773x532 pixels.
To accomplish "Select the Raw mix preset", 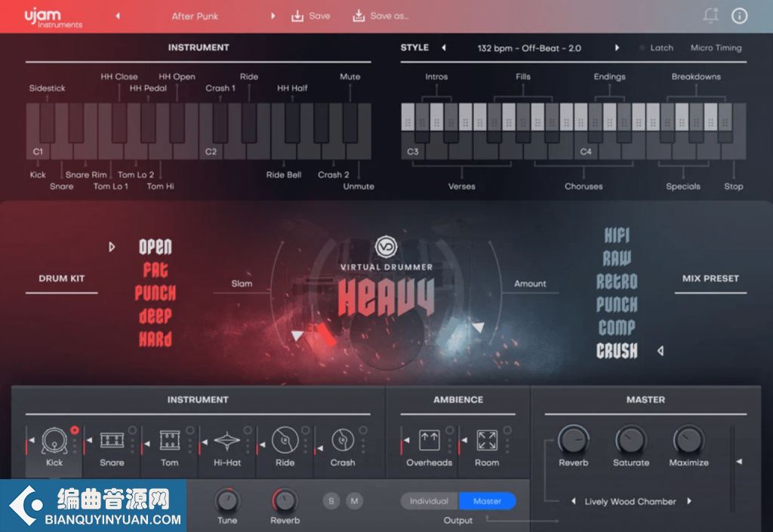I will [x=617, y=259].
